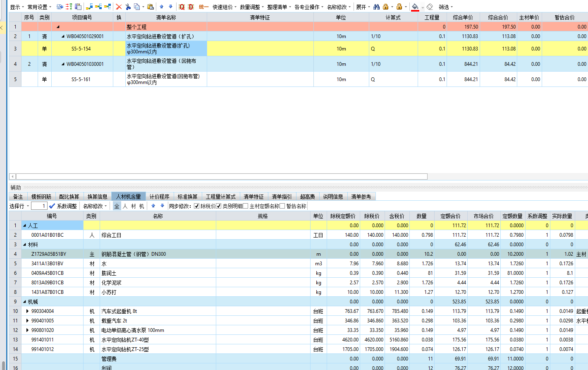Enable the 暂估名称 checkbox
588x370 pixels.
point(282,206)
